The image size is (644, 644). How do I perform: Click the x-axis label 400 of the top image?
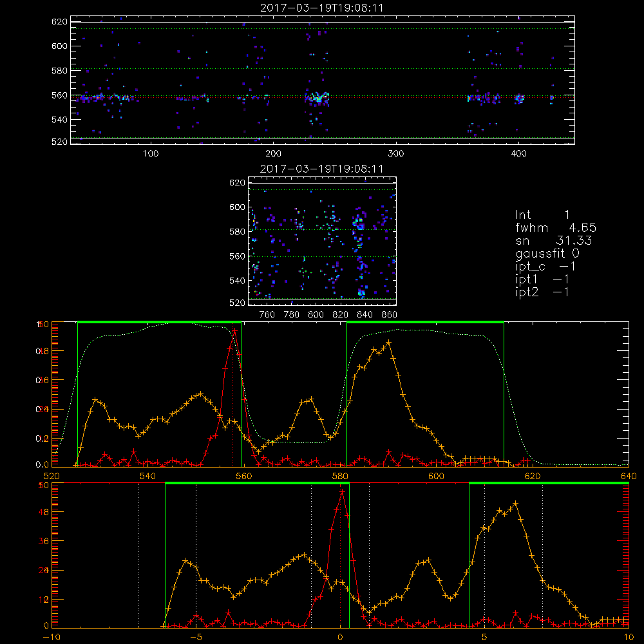518,154
